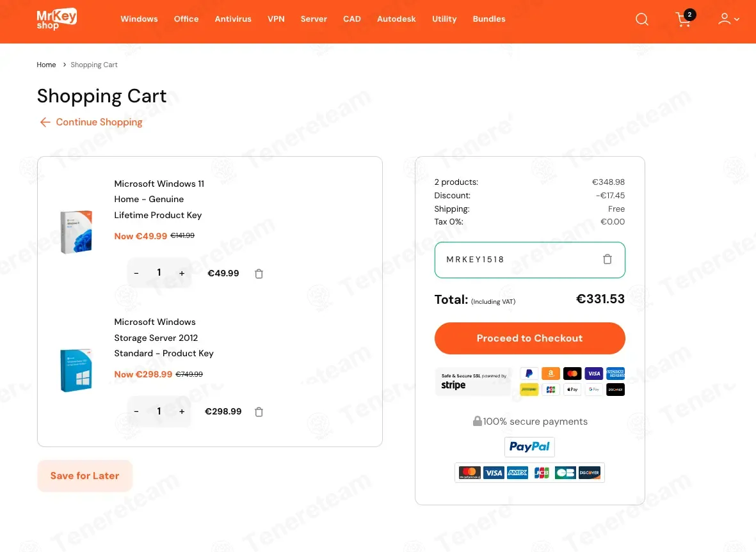The height and width of the screenshot is (552, 756).
Task: Open the Windows menu
Action: pyautogui.click(x=139, y=19)
